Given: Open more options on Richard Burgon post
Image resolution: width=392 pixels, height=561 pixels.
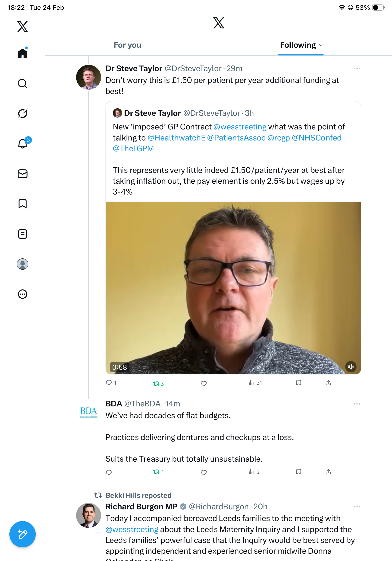Looking at the screenshot, I should [357, 507].
